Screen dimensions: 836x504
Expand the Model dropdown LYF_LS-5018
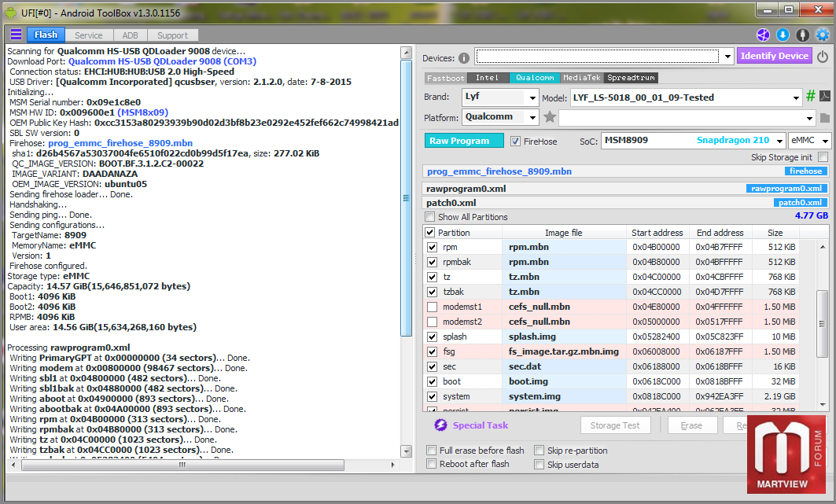pos(795,98)
